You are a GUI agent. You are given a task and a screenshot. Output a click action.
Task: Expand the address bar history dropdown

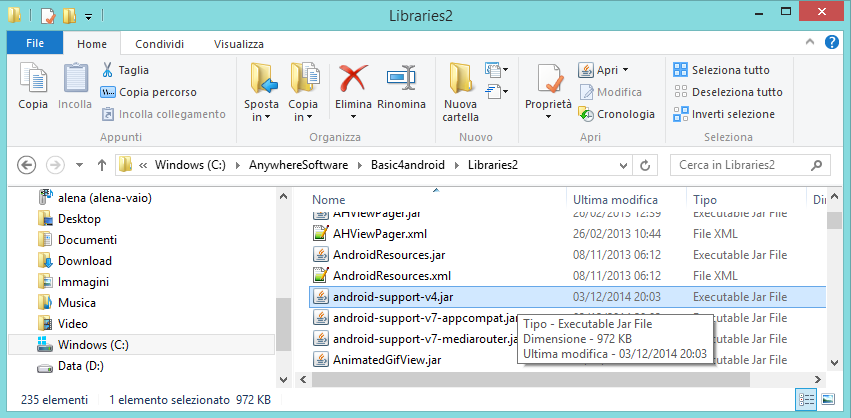pyautogui.click(x=623, y=164)
